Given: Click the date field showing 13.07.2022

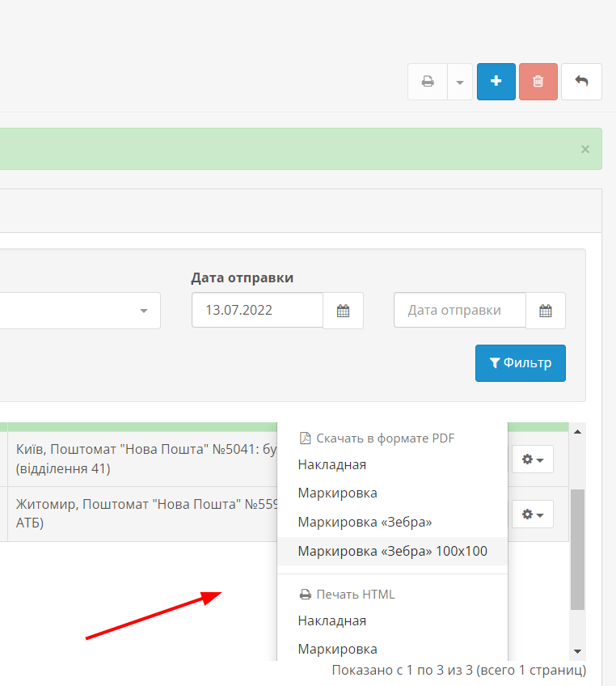Looking at the screenshot, I should pos(257,311).
